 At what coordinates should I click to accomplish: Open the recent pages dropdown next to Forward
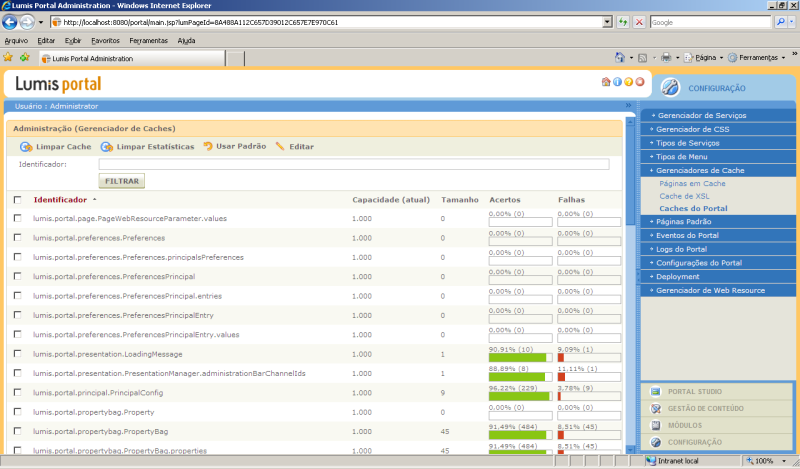41,22
